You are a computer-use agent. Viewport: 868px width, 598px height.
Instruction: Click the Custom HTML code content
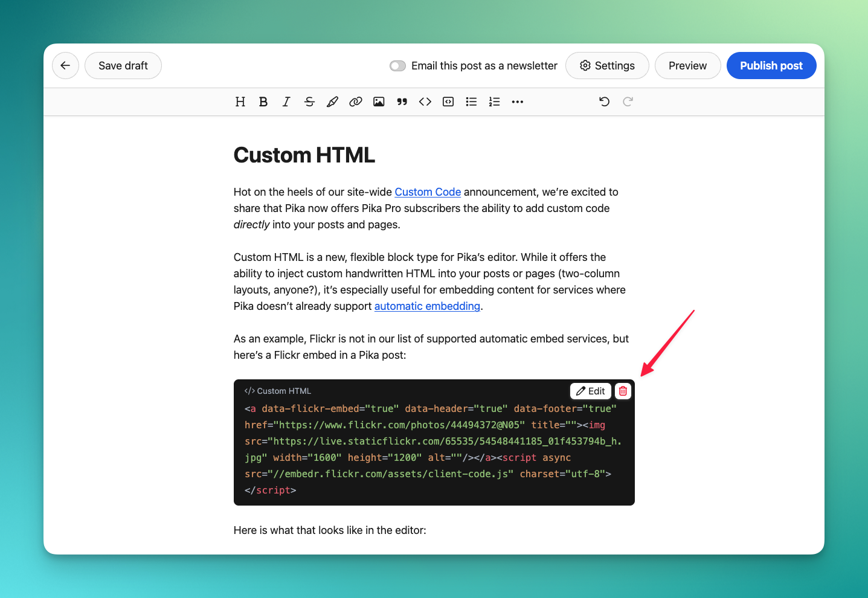(433, 449)
